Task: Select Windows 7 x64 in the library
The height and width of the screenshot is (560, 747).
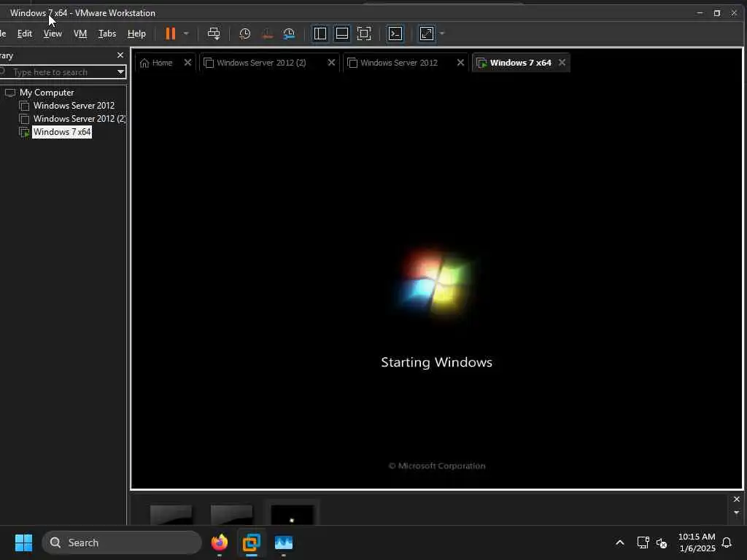Action: (x=62, y=132)
